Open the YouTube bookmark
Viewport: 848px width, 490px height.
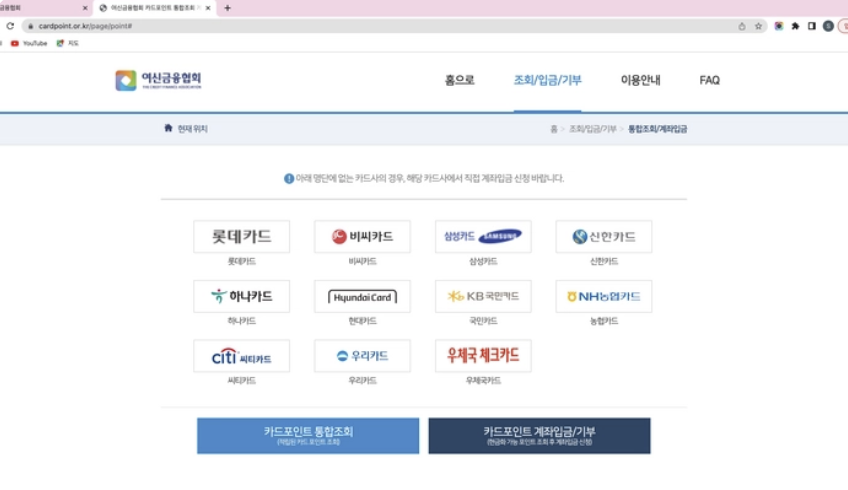[x=29, y=43]
